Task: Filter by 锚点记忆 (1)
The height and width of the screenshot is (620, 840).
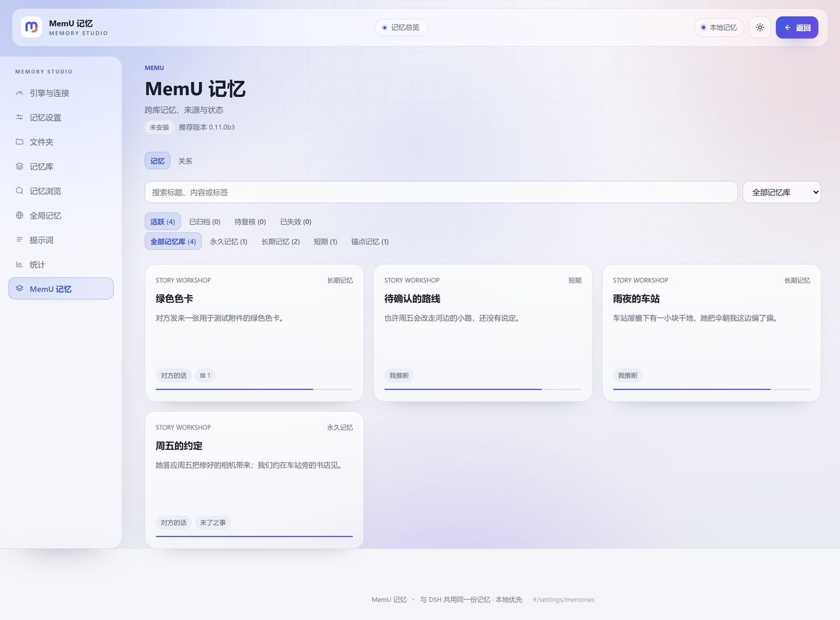Action: pyautogui.click(x=370, y=242)
